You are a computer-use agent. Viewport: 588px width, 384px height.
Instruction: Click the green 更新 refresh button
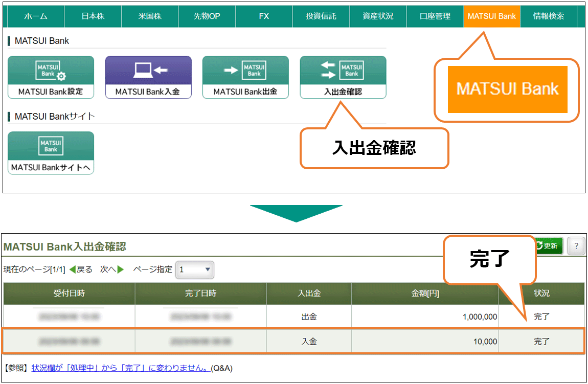point(549,246)
